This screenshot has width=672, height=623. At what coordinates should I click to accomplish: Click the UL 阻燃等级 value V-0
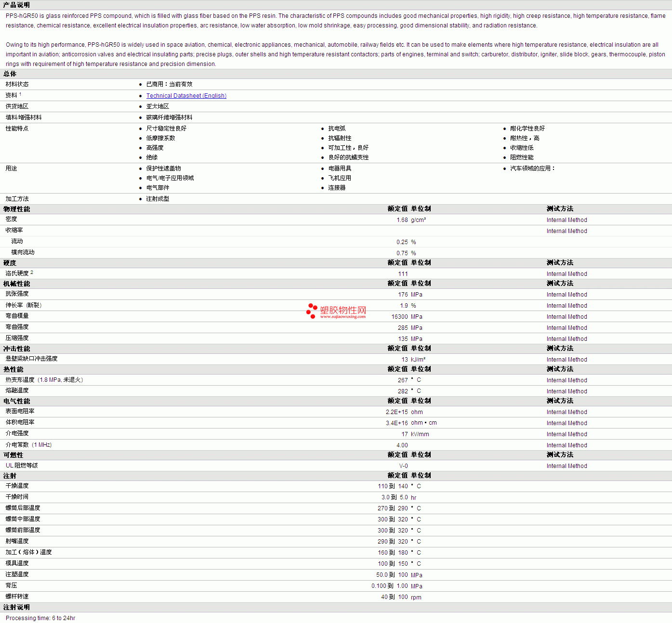coord(404,466)
